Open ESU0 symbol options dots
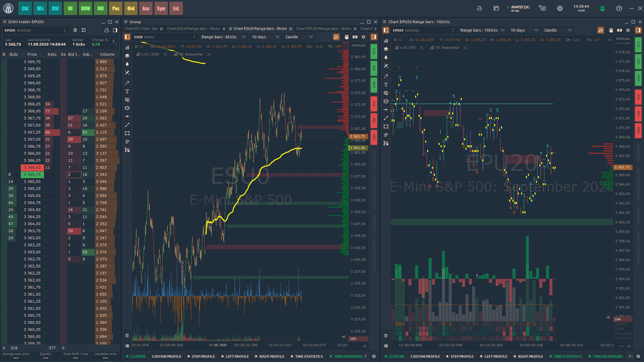This screenshot has height=362, width=644. pyautogui.click(x=194, y=37)
